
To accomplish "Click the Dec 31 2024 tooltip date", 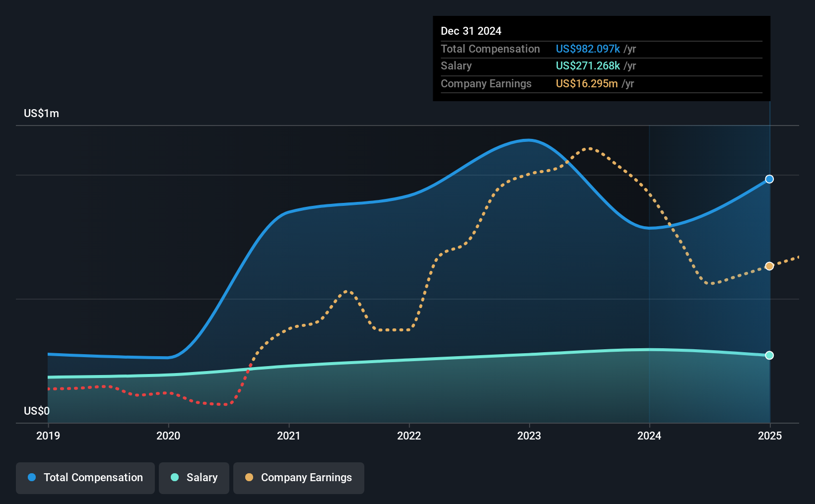I will tap(471, 31).
